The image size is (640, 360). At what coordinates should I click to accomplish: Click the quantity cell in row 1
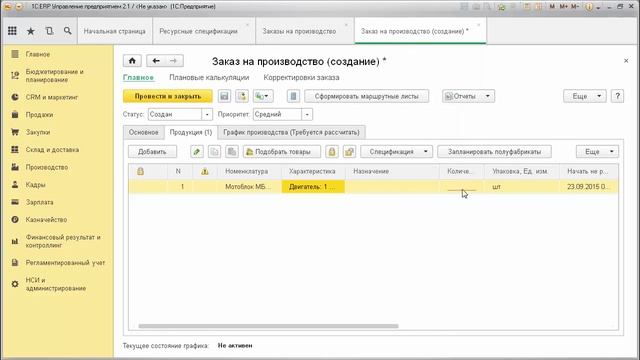461,187
